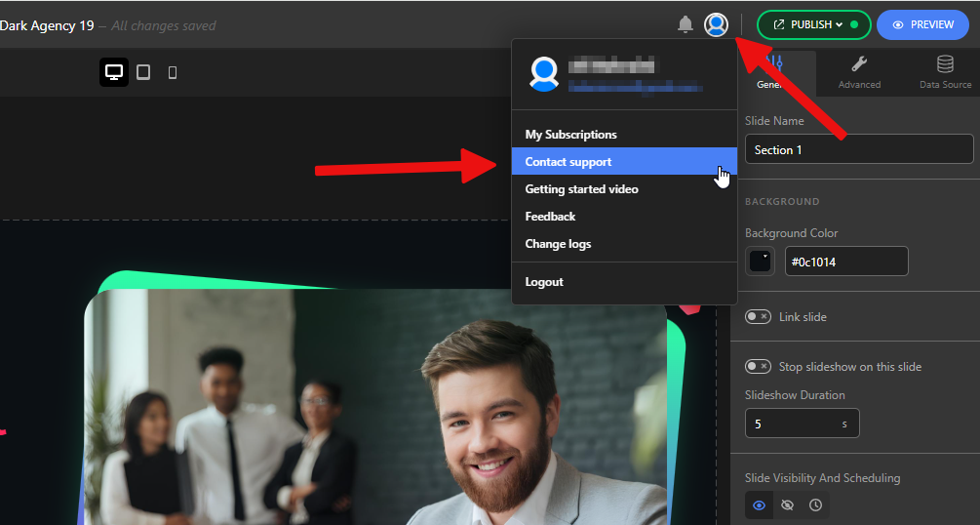
Task: Click the PUBLISH button
Action: click(x=814, y=24)
